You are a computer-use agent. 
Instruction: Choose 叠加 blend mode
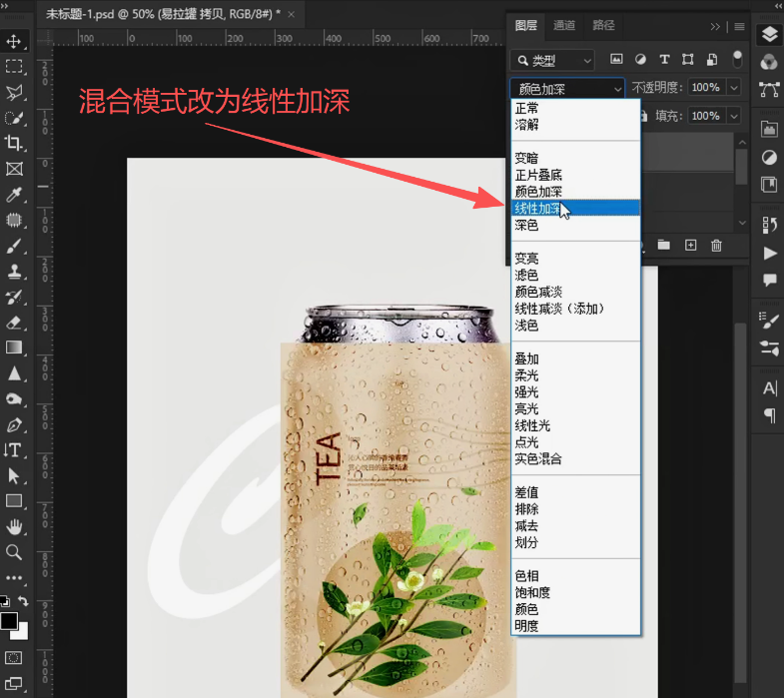click(x=575, y=358)
